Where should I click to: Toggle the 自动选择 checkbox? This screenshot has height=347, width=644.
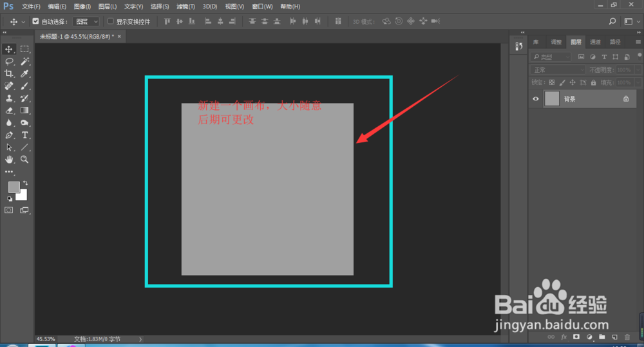pyautogui.click(x=35, y=21)
